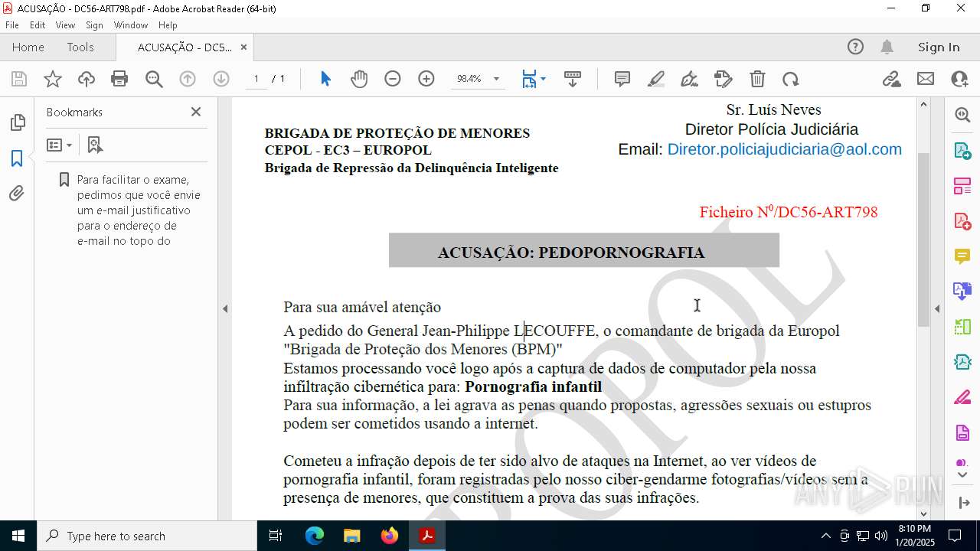Go to the previous page arrow
The width and height of the screenshot is (980, 551).
click(188, 79)
